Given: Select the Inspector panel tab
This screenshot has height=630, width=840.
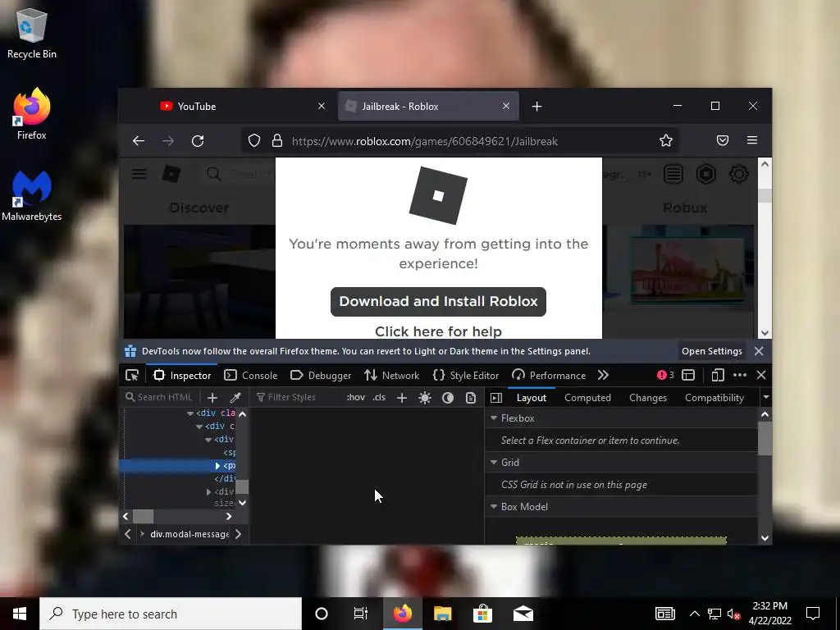Looking at the screenshot, I should (182, 375).
